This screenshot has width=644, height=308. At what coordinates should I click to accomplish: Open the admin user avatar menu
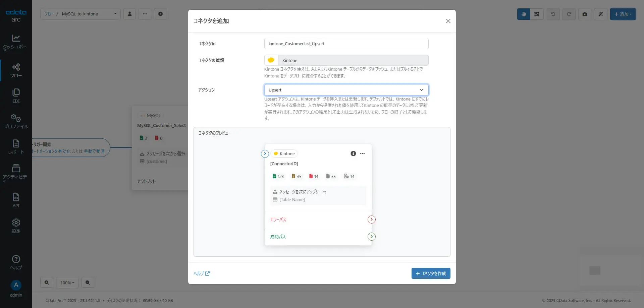click(x=16, y=285)
